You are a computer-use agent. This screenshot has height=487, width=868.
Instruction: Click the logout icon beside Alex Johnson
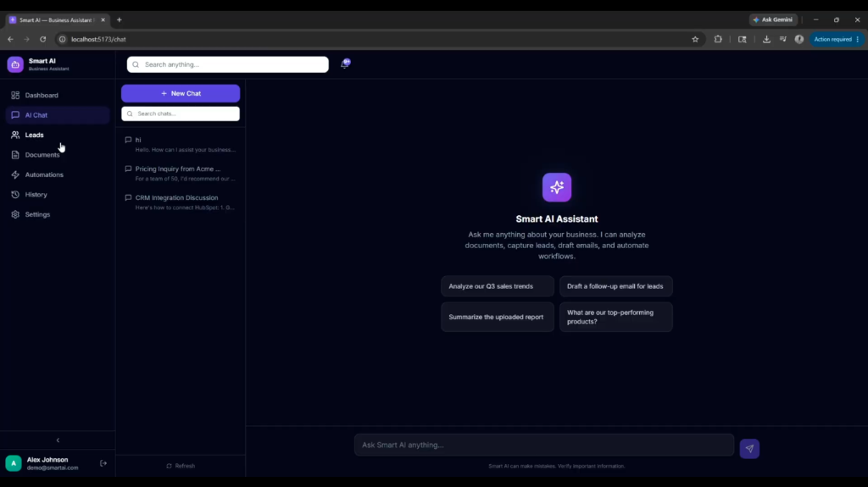103,463
